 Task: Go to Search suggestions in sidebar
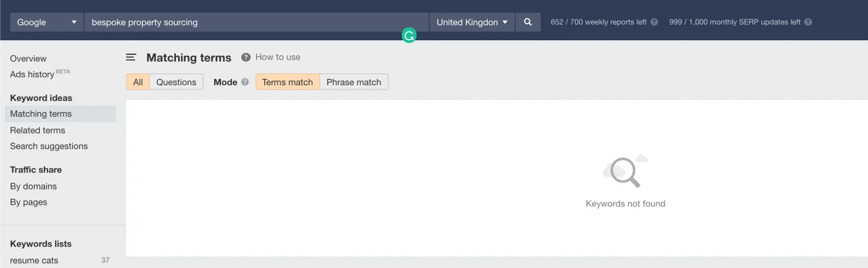pos(49,146)
